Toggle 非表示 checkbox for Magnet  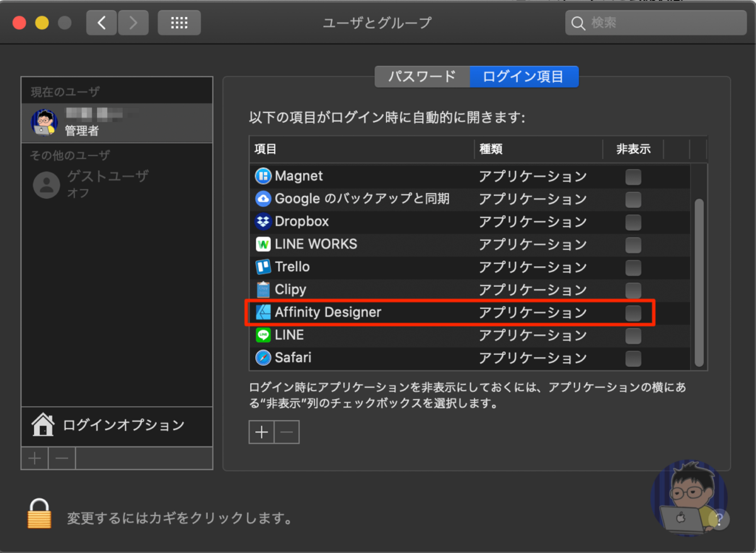(633, 177)
